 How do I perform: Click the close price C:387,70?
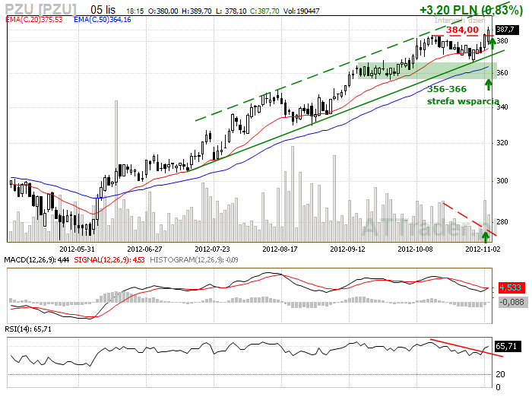[x=264, y=11]
